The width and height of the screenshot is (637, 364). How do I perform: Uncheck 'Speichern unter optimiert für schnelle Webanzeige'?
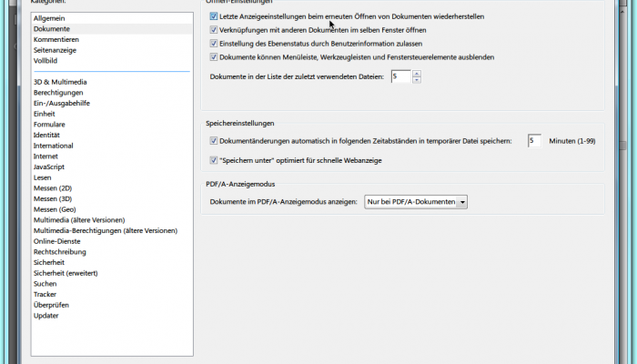(x=213, y=160)
